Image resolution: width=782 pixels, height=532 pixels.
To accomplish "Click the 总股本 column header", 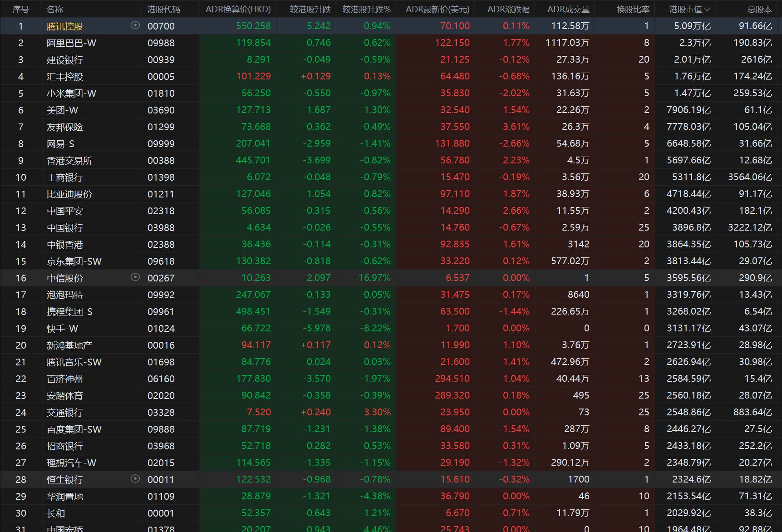I will [759, 9].
